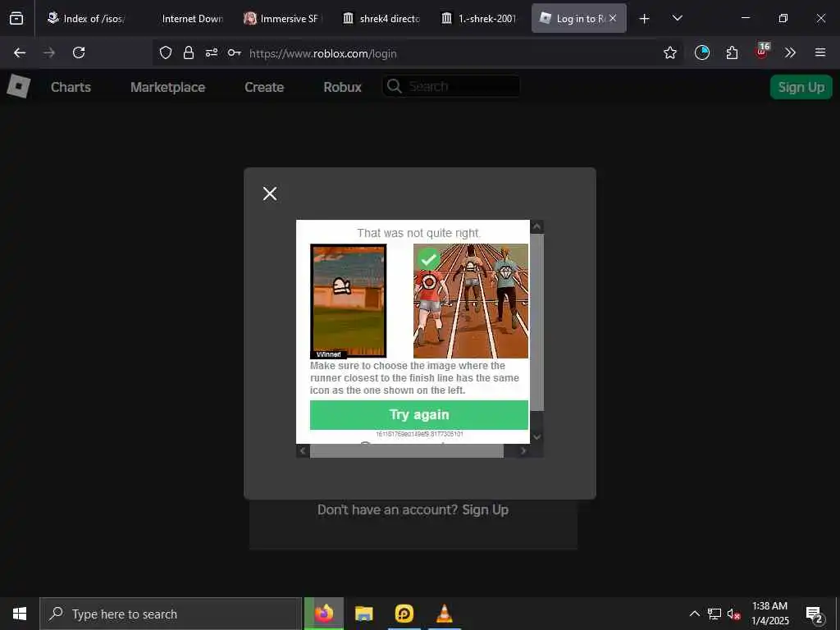Click the green checkmark badge
The image size is (840, 630).
(x=428, y=259)
